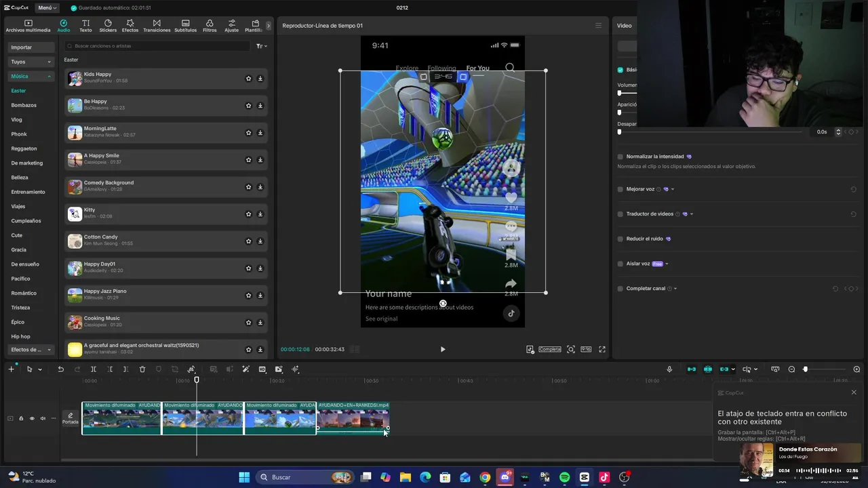This screenshot has height=488, width=868.
Task: Toggle the main track lock icon
Action: pyautogui.click(x=21, y=419)
